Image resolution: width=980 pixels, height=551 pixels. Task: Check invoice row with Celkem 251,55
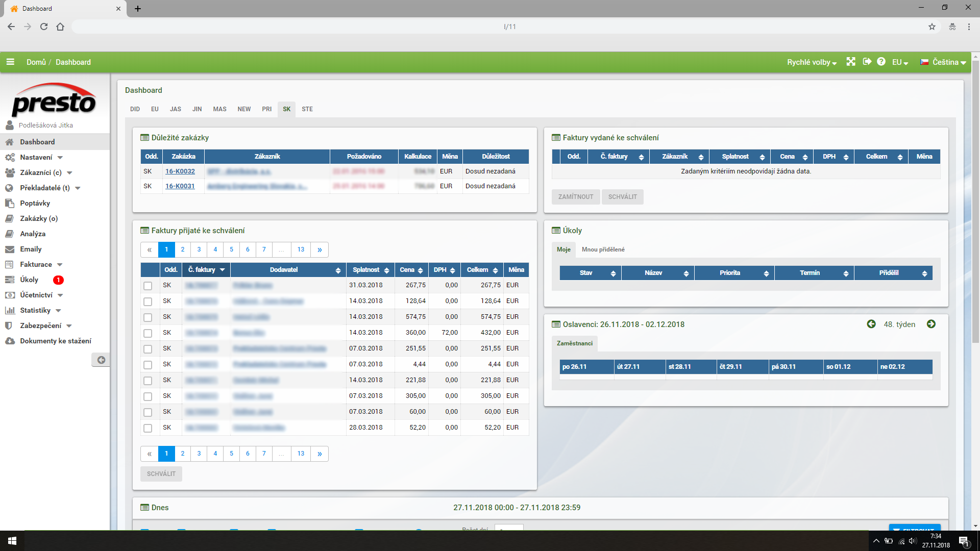click(x=148, y=349)
